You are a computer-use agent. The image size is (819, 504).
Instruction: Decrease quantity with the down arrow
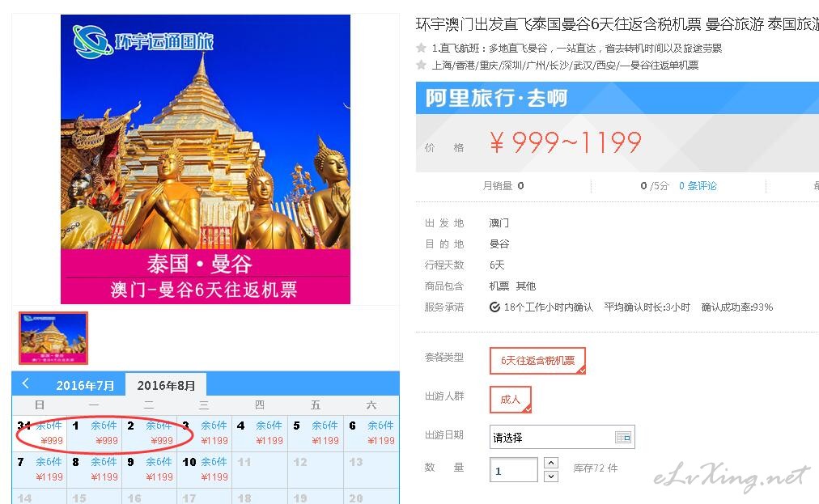(x=551, y=476)
